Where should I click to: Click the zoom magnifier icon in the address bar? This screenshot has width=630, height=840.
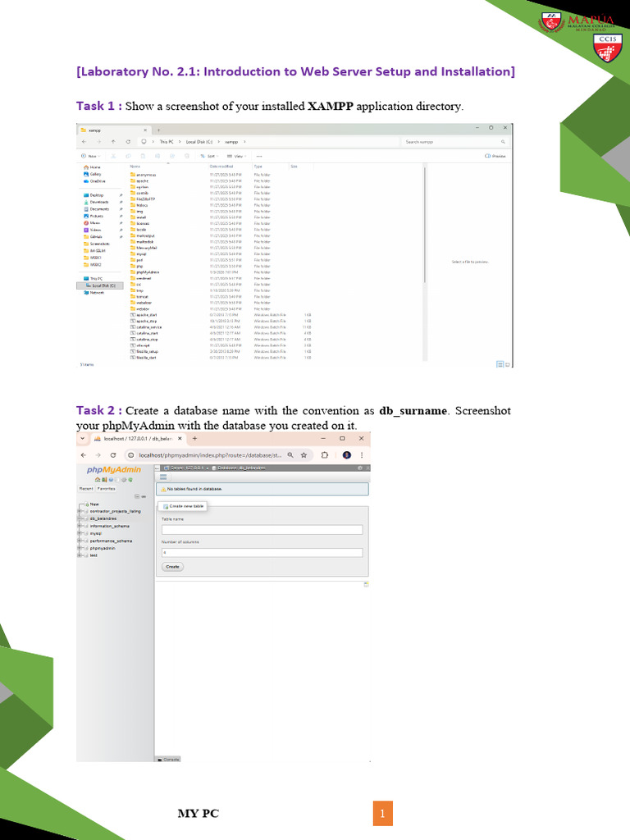[x=290, y=454]
